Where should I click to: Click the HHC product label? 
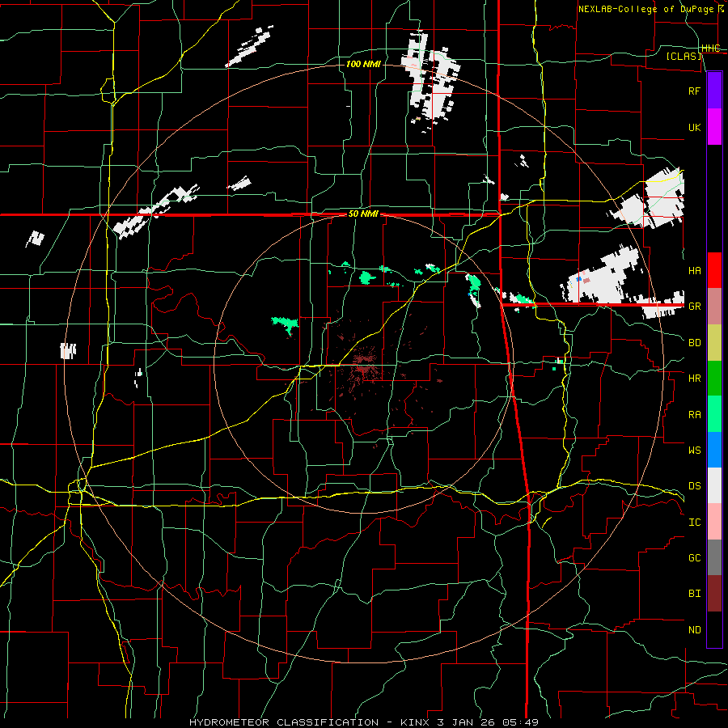710,49
